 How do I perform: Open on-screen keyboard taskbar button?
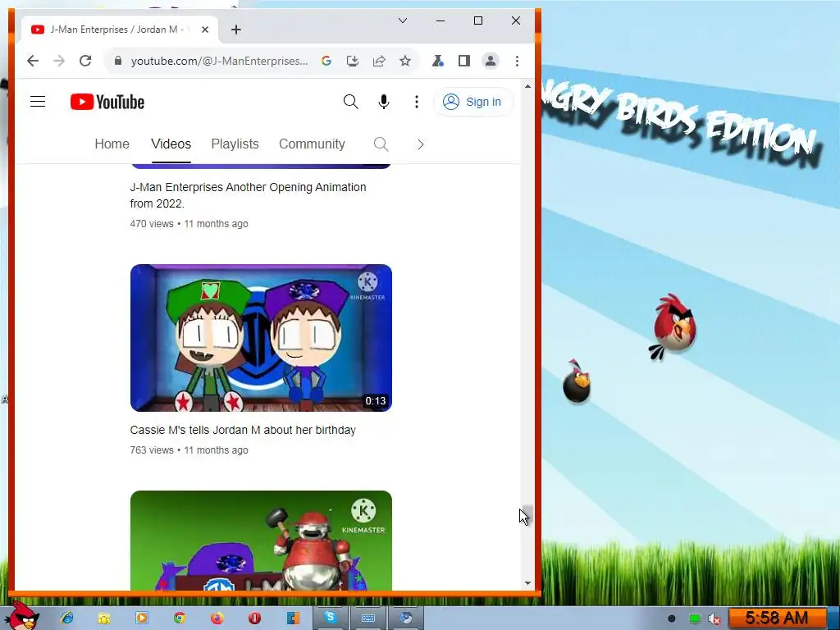click(x=368, y=618)
